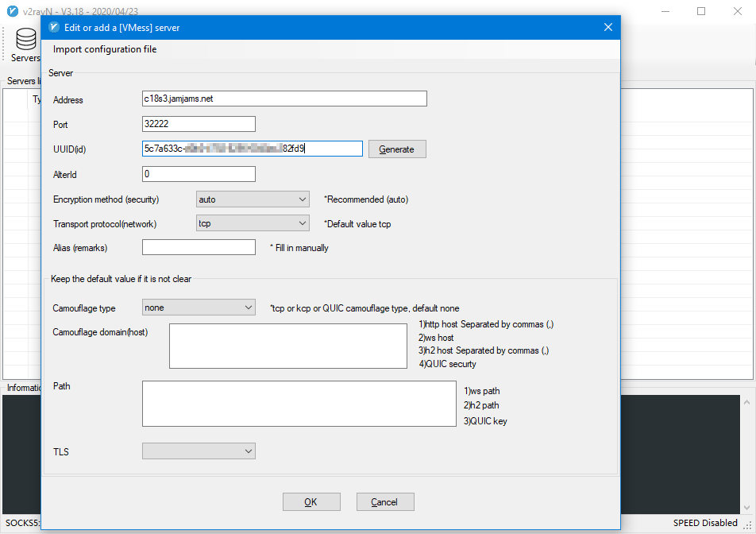
Task: Grab the window resize grip in status bar
Action: (x=748, y=526)
